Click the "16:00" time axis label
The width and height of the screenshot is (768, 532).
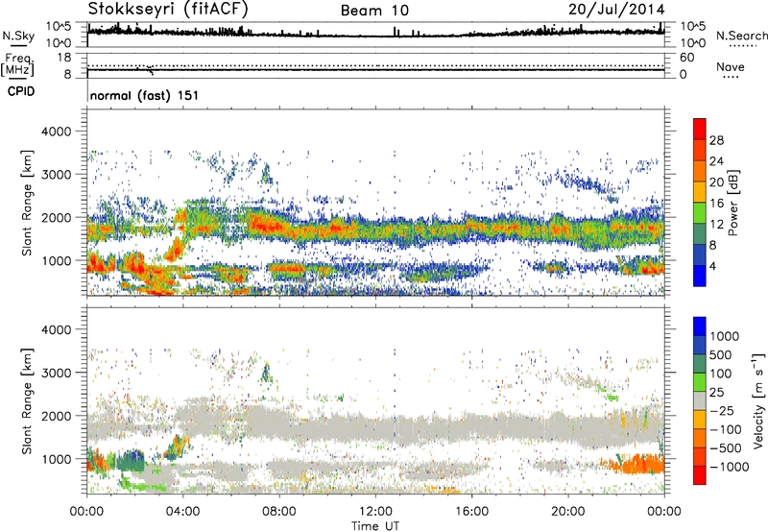(x=471, y=512)
